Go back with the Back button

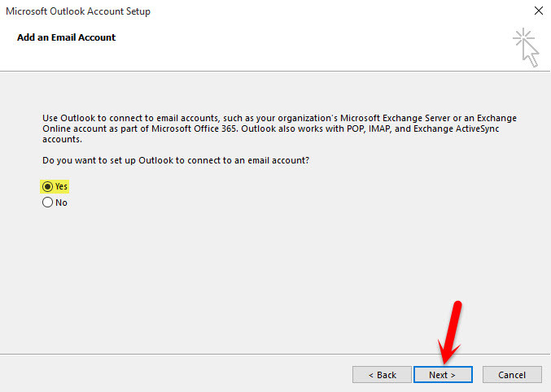[x=382, y=375]
